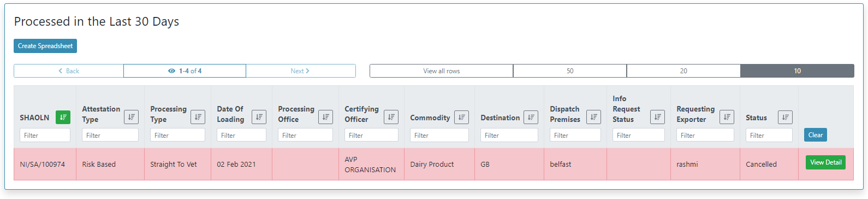Sort the Dispatch Premises column

594,117
